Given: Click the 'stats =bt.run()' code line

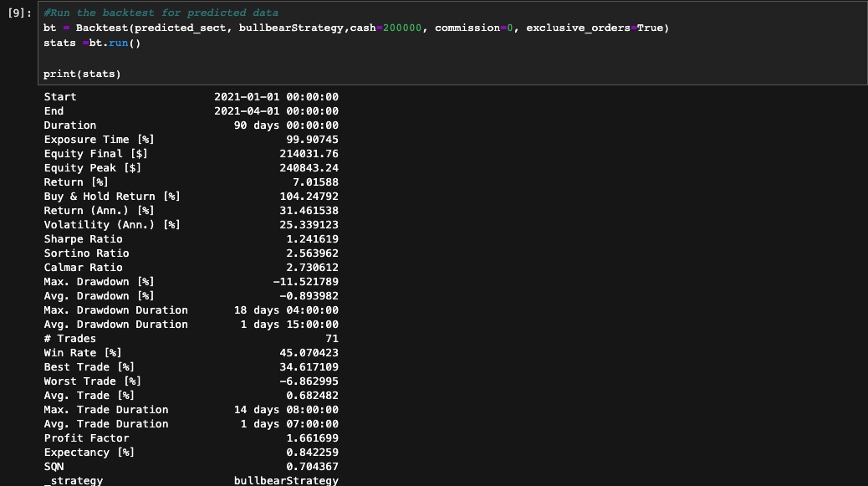Looking at the screenshot, I should coord(92,43).
